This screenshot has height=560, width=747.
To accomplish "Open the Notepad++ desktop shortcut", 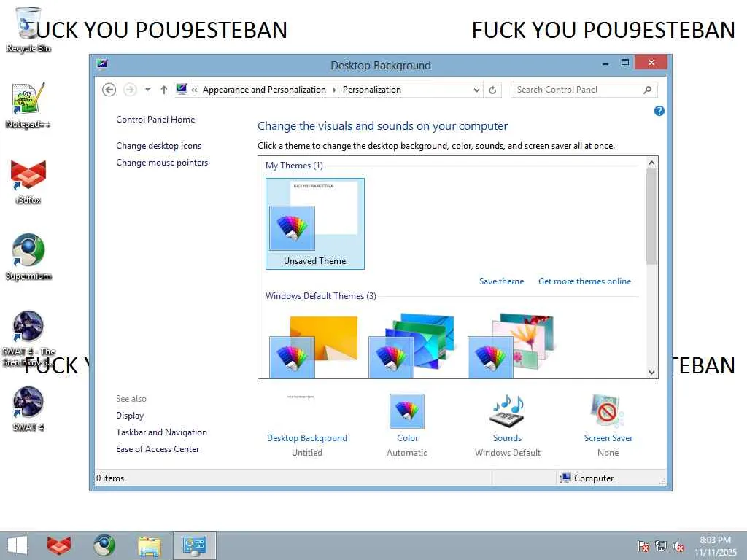I will click(x=28, y=105).
